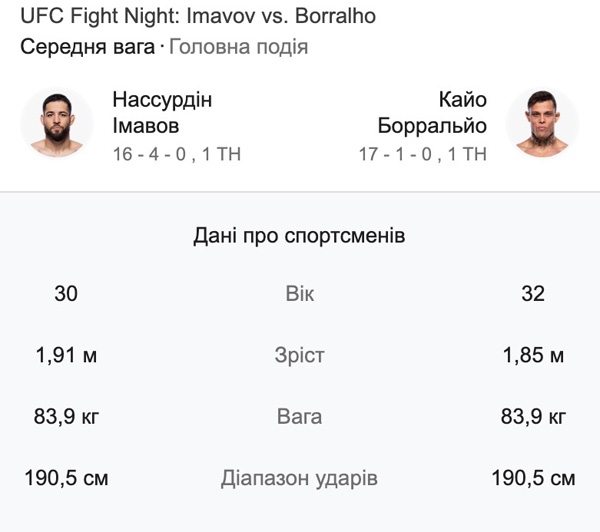Image resolution: width=600 pixels, height=532 pixels.
Task: Click Imavov's age value 30
Action: (x=66, y=294)
